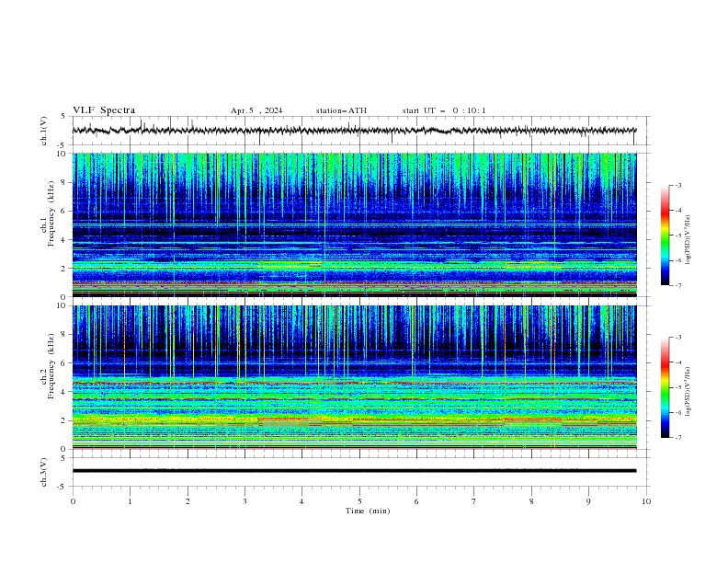Click the ch.3 flat black waveform trace
Screen dimensions: 728x563
[354, 471]
